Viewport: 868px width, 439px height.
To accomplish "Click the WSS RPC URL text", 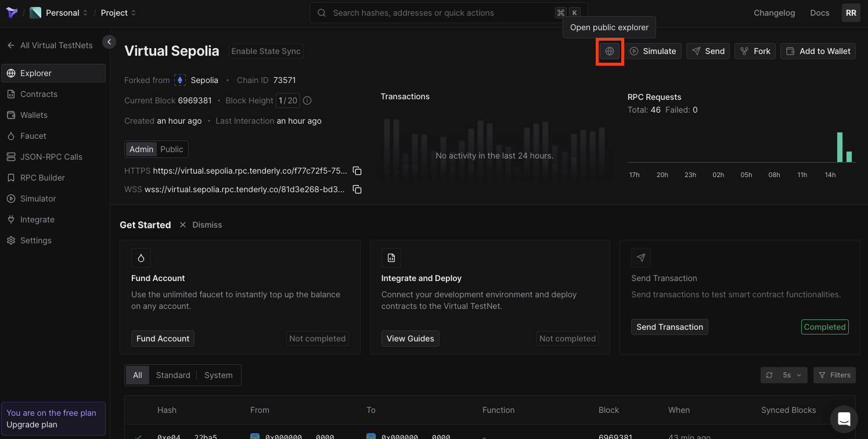I will [x=246, y=189].
